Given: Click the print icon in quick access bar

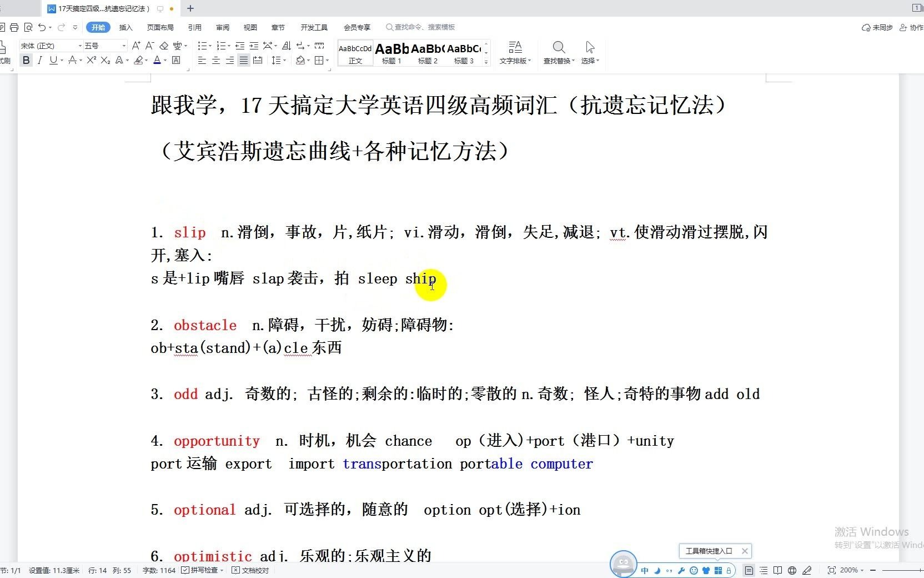Looking at the screenshot, I should (14, 27).
